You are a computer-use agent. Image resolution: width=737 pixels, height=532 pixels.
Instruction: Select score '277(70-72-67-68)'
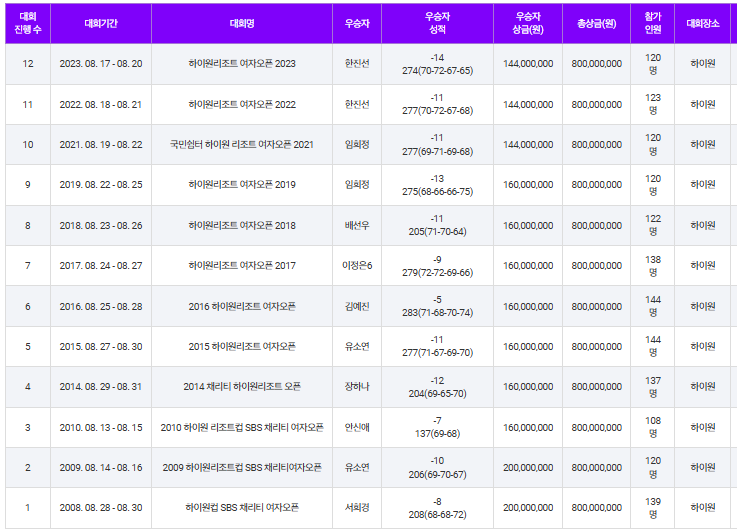[437, 111]
